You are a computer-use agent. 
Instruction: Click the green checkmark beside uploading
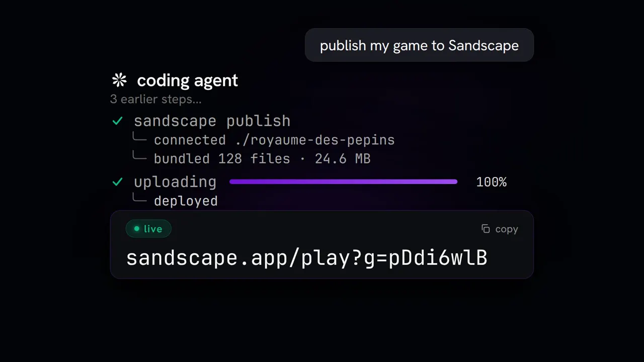[x=117, y=182]
